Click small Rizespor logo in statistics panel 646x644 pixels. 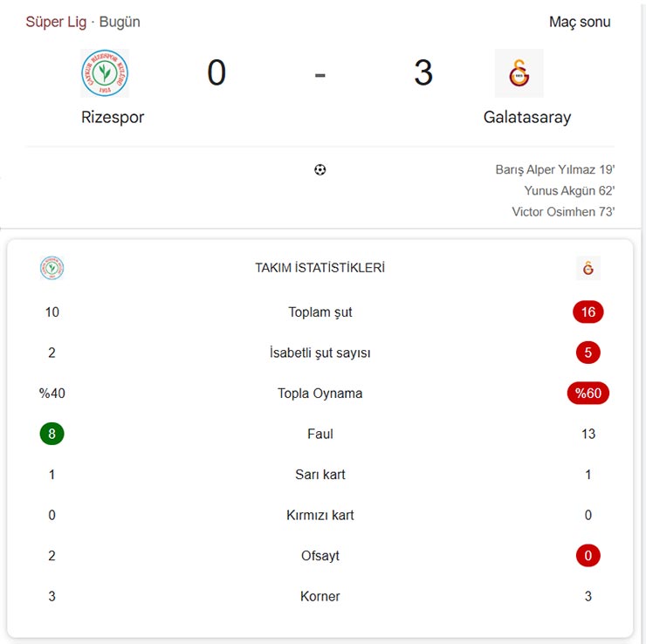(52, 268)
